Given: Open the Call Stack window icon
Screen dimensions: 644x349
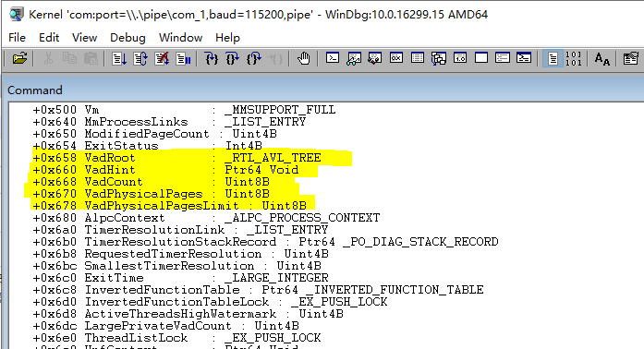Looking at the screenshot, I should click(x=439, y=59).
